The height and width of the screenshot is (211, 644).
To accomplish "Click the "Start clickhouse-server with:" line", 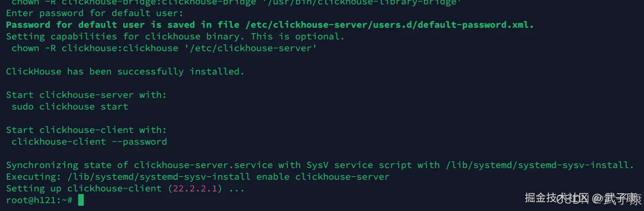I will (86, 95).
